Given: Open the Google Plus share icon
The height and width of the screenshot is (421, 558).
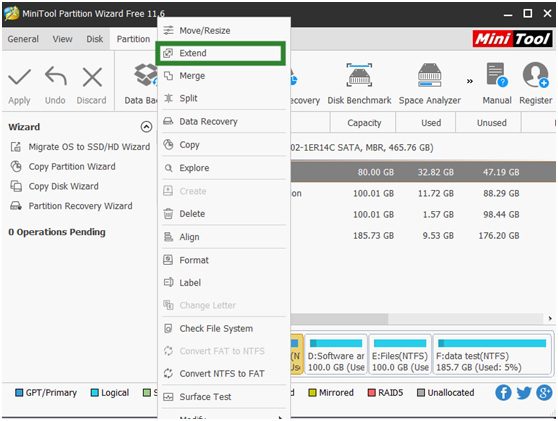Looking at the screenshot, I should point(544,393).
